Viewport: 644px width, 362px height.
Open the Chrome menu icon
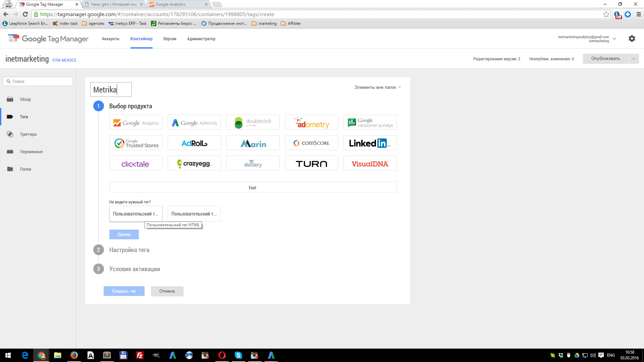(x=639, y=14)
